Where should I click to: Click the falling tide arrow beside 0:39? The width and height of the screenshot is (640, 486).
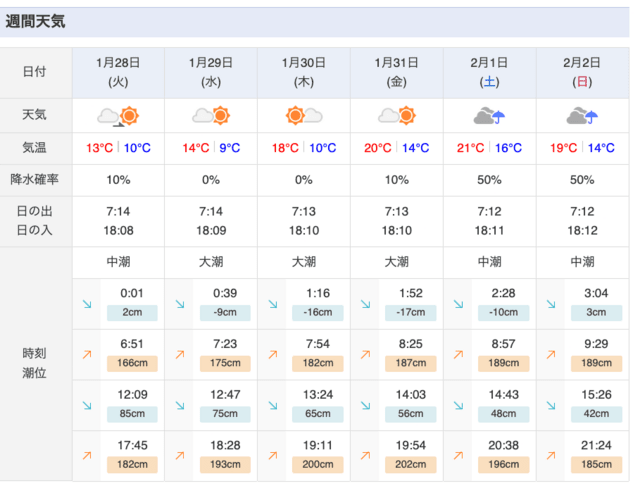(180, 304)
